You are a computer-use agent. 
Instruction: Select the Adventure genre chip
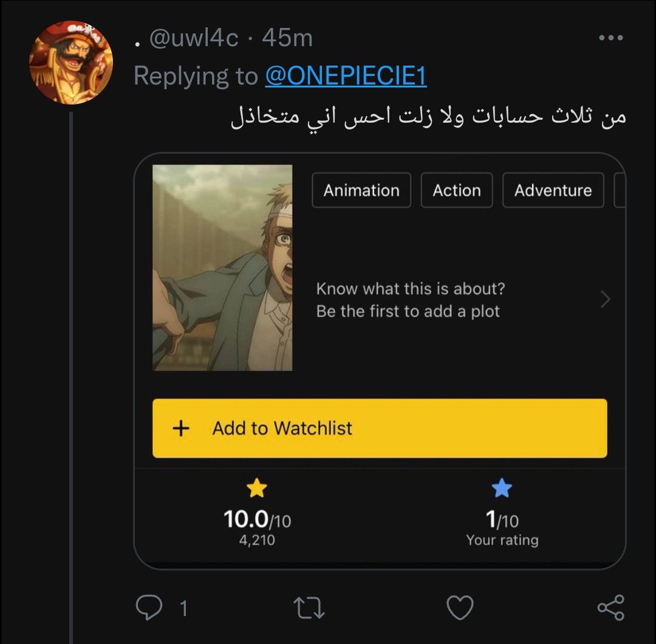(x=553, y=190)
